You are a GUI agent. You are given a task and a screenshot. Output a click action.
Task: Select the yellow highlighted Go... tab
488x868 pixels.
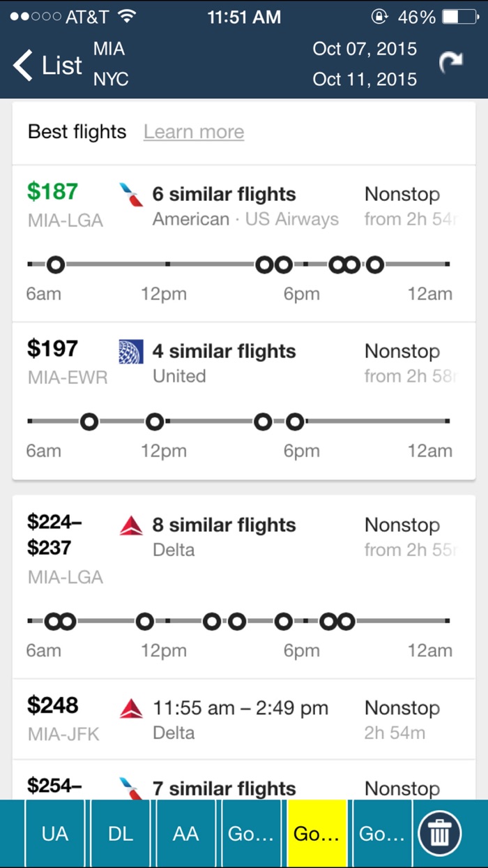click(317, 833)
